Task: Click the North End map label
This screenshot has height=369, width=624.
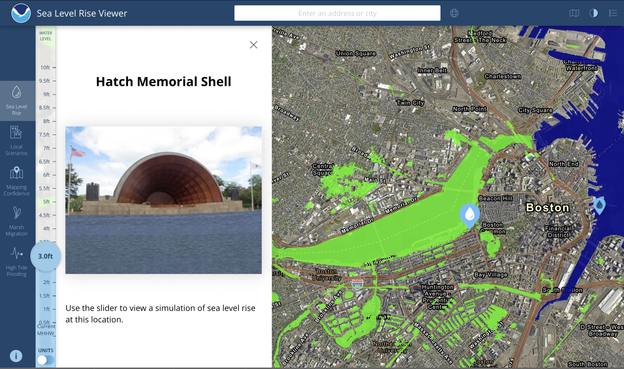Action: pyautogui.click(x=564, y=164)
